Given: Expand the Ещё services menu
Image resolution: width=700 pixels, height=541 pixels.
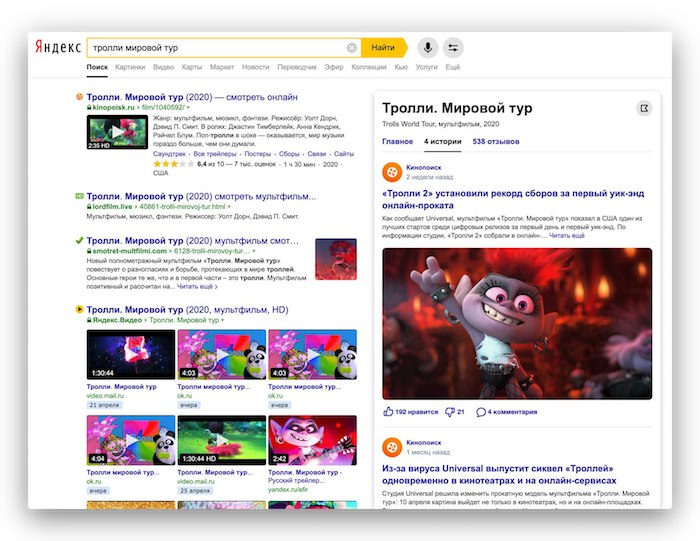Looking at the screenshot, I should click(x=452, y=67).
